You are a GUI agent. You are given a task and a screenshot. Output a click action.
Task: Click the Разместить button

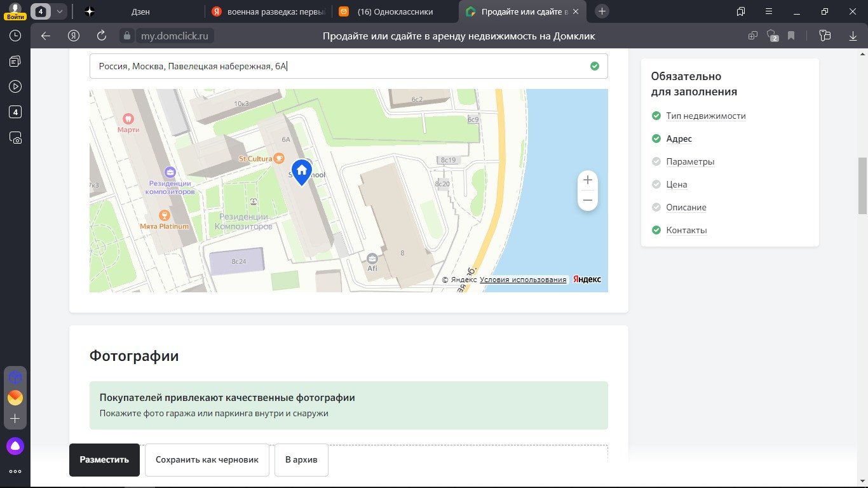104,460
